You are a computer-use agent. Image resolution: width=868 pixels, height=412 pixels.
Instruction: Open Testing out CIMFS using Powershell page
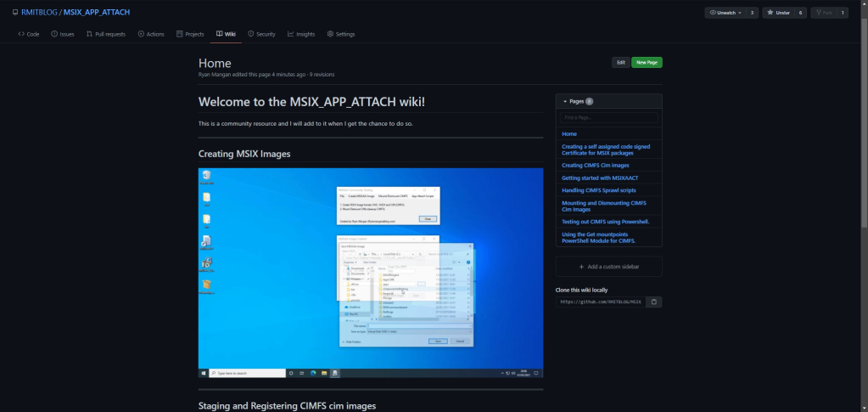[606, 221]
